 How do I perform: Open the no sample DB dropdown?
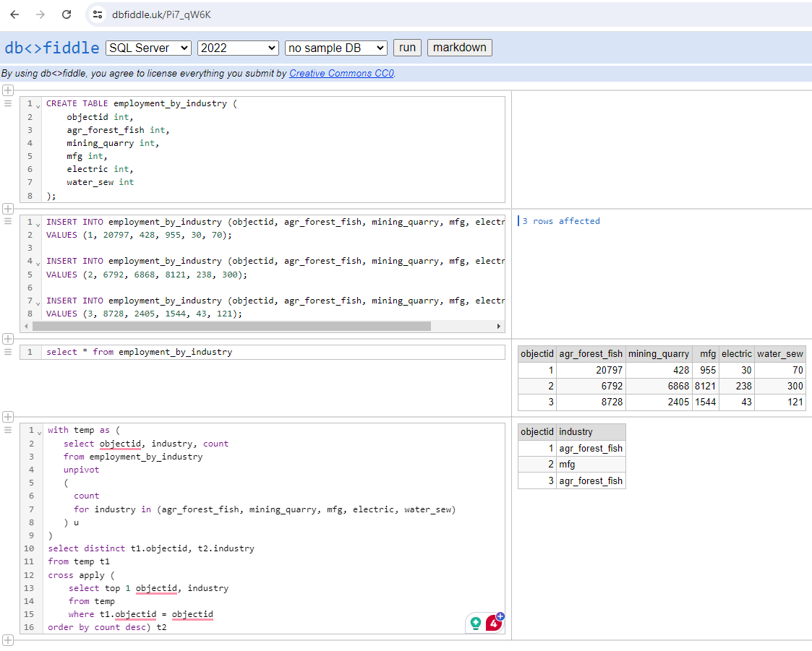(336, 48)
